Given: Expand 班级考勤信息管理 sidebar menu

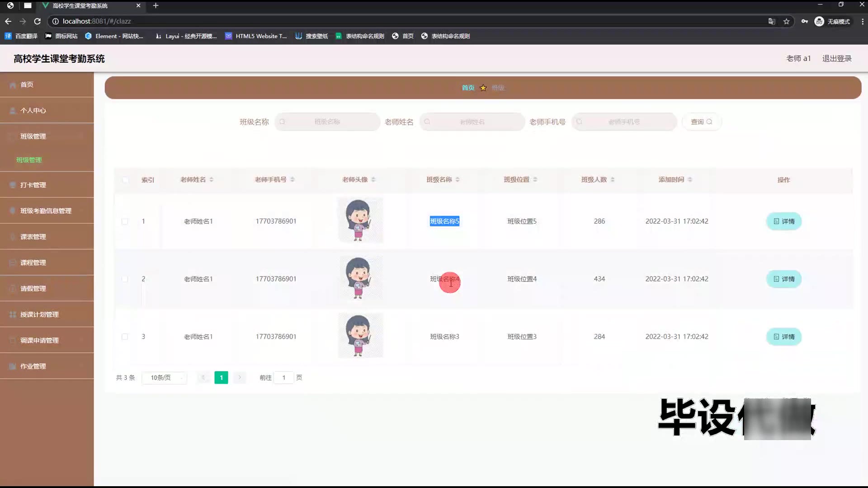Looking at the screenshot, I should click(47, 211).
